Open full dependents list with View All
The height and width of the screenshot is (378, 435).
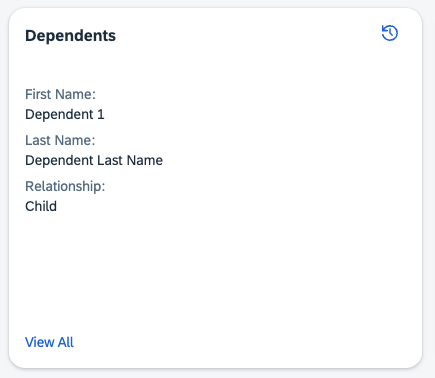click(49, 342)
